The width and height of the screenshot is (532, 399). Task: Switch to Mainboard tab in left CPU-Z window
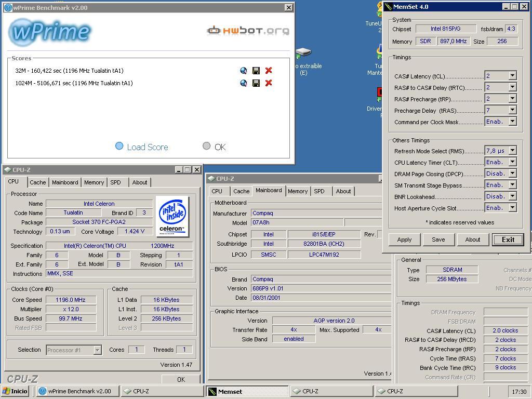coord(65,182)
